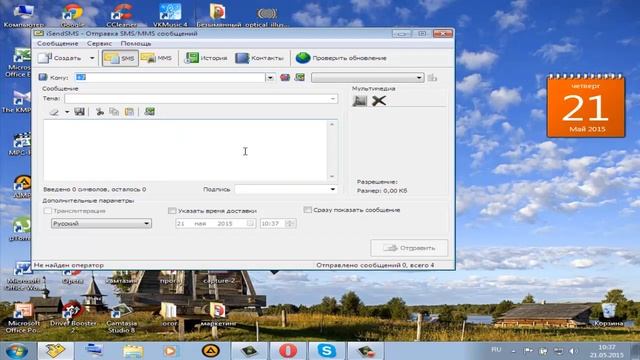Select the маркетинг desktop icon
This screenshot has height=360, width=640.
[218, 314]
